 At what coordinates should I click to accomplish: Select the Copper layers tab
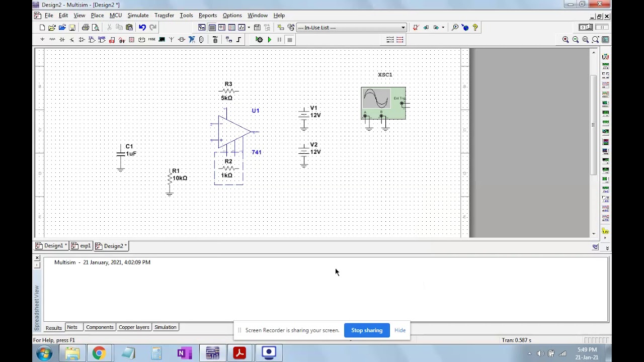click(x=134, y=327)
